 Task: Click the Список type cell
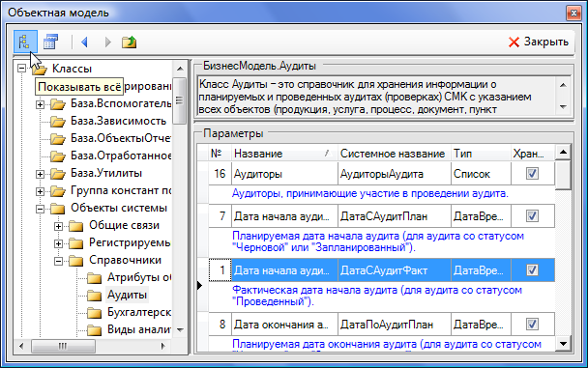(481, 174)
